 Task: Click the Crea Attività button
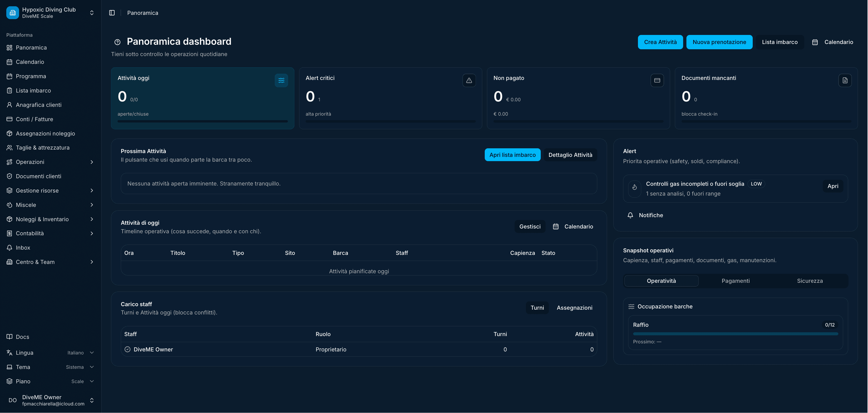[660, 42]
